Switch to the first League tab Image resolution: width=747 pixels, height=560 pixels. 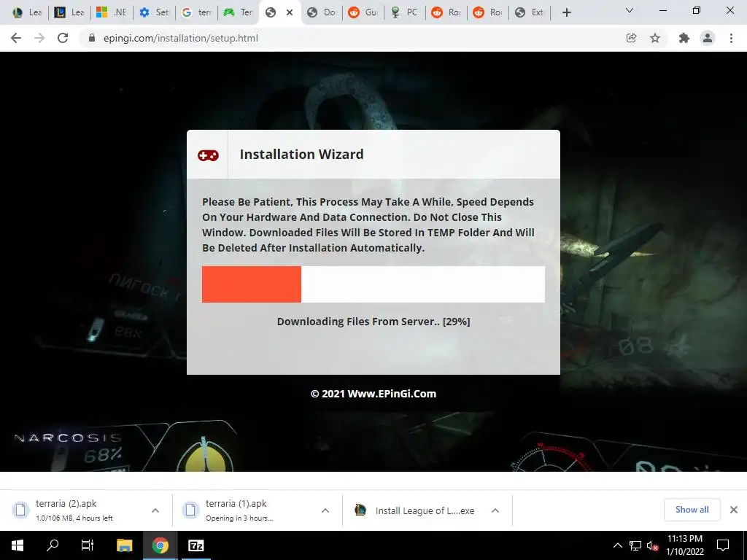[27, 12]
